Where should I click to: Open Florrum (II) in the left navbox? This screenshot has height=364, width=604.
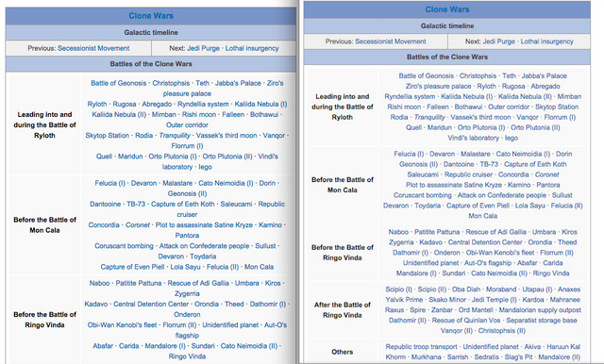(179, 325)
